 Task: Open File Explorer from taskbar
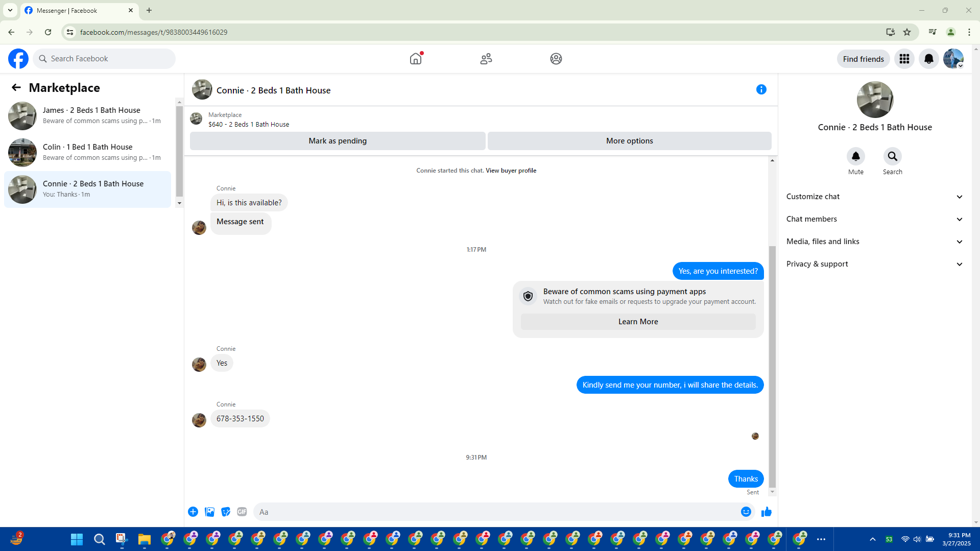[145, 539]
